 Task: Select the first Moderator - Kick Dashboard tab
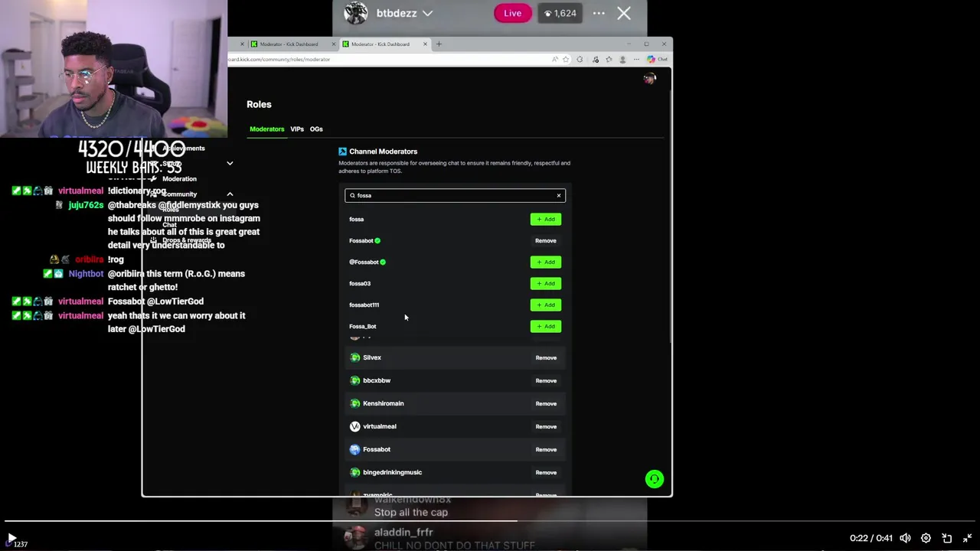[294, 44]
